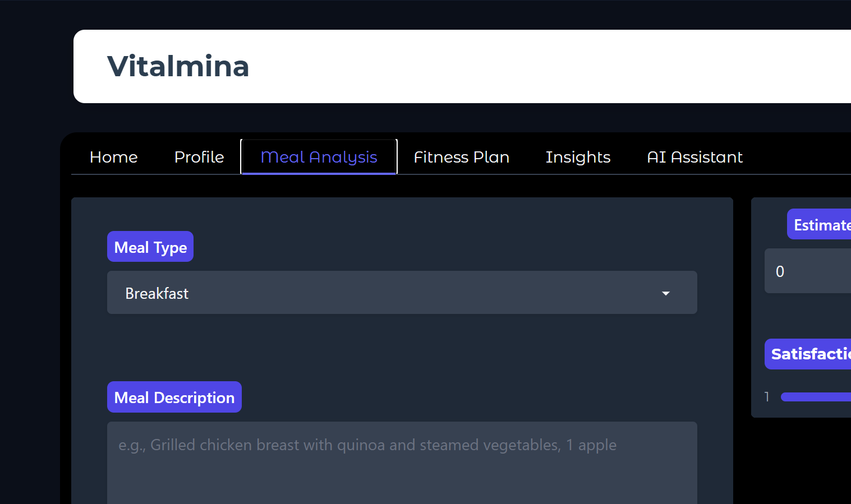View the Insights tab

pyautogui.click(x=578, y=157)
